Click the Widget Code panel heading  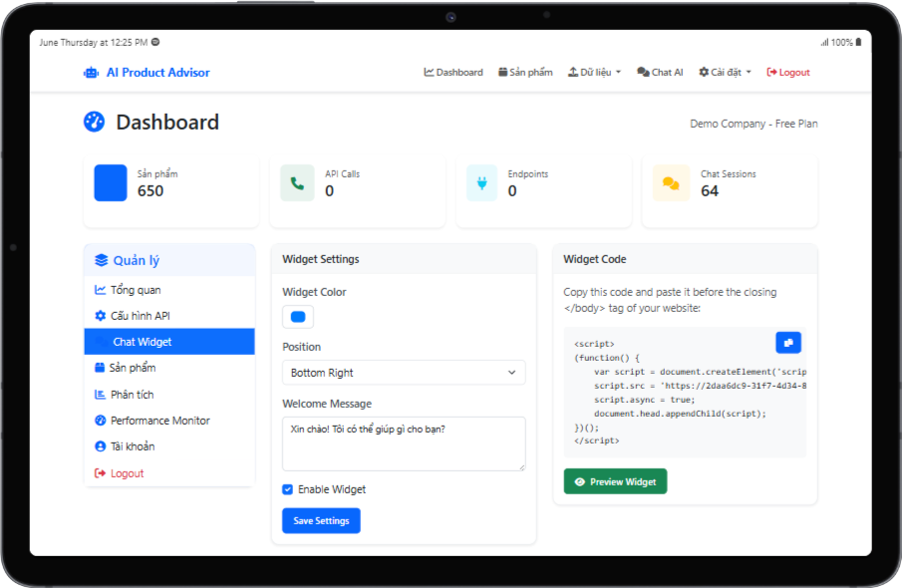click(x=595, y=259)
